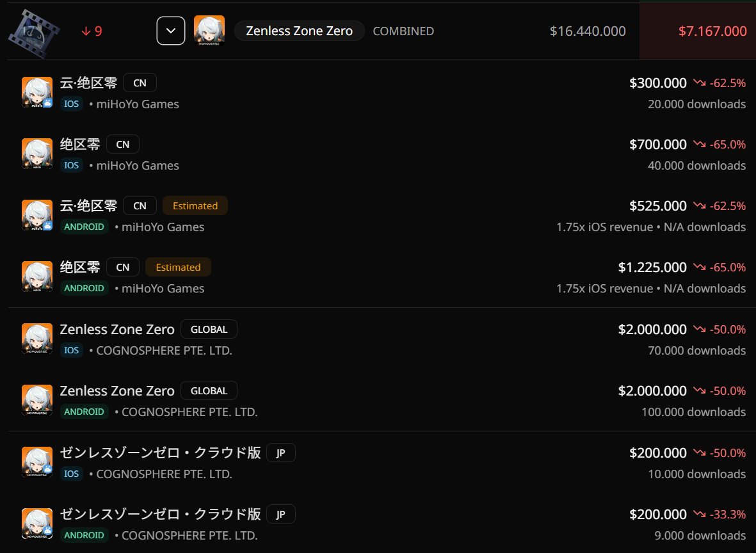Click the IOS tag on 绝区零 row
The height and width of the screenshot is (553, 756).
coord(71,165)
